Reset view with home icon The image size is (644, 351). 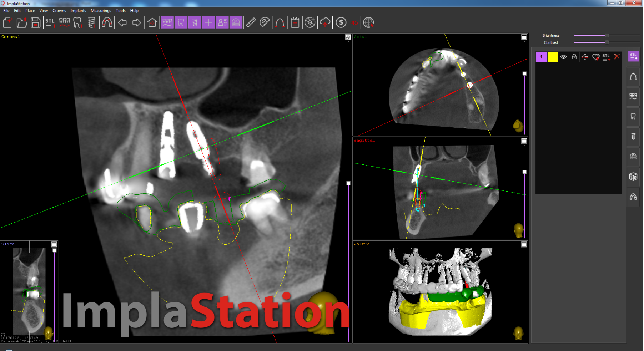click(152, 23)
